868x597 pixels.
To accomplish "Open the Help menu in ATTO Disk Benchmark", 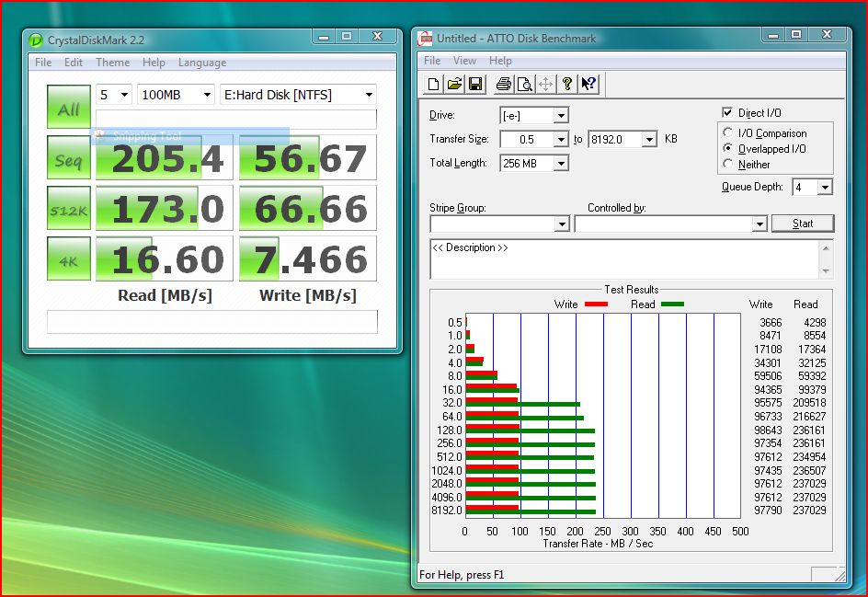I will 500,61.
